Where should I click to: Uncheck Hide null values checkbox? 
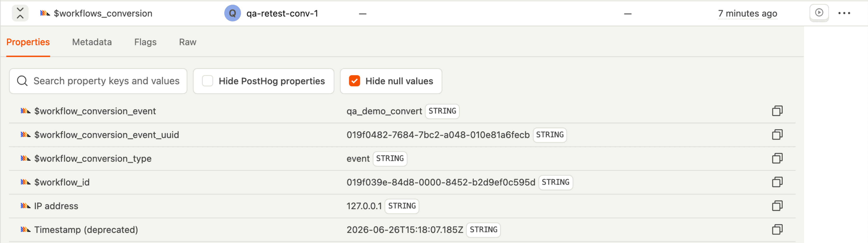354,81
